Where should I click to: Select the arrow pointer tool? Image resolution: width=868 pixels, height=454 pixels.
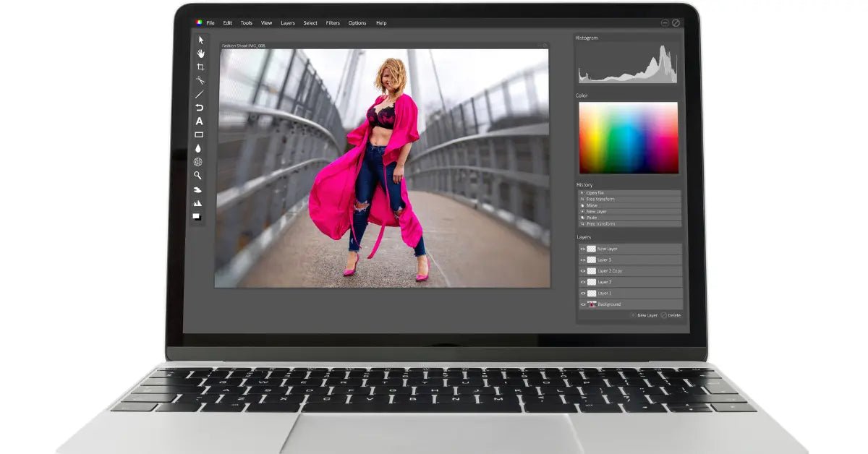click(x=200, y=40)
